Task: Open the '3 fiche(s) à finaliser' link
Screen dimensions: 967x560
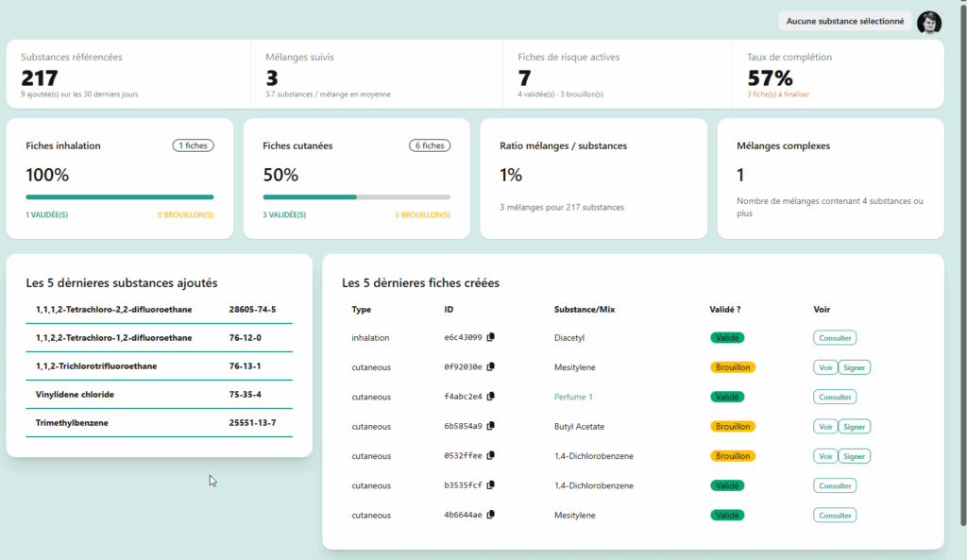Action: click(x=778, y=94)
